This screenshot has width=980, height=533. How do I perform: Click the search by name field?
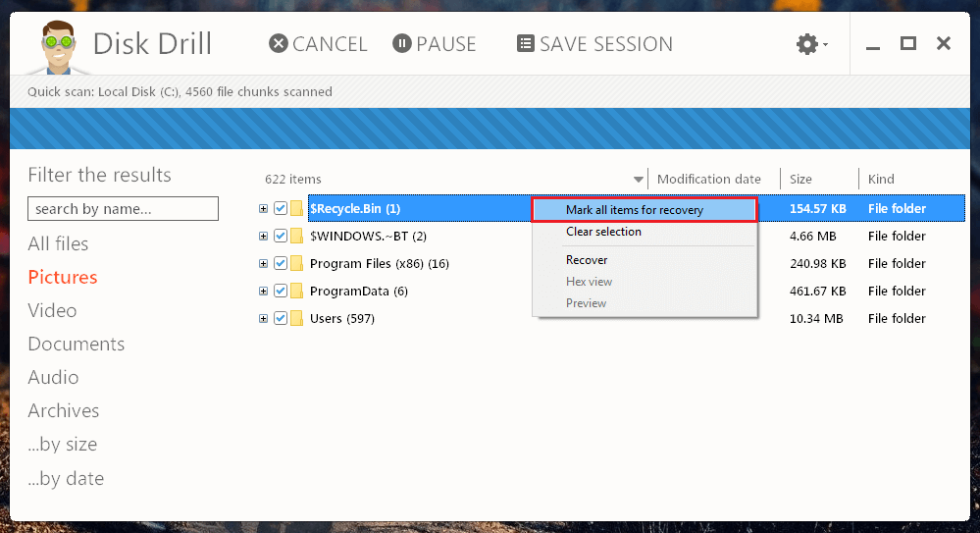[123, 209]
